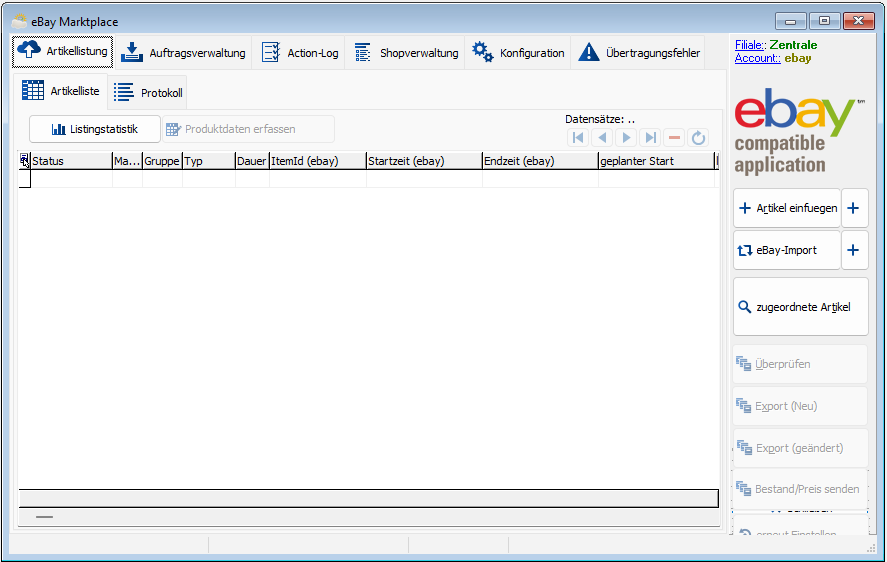Show the Übertragungsfehler tab

click(638, 53)
